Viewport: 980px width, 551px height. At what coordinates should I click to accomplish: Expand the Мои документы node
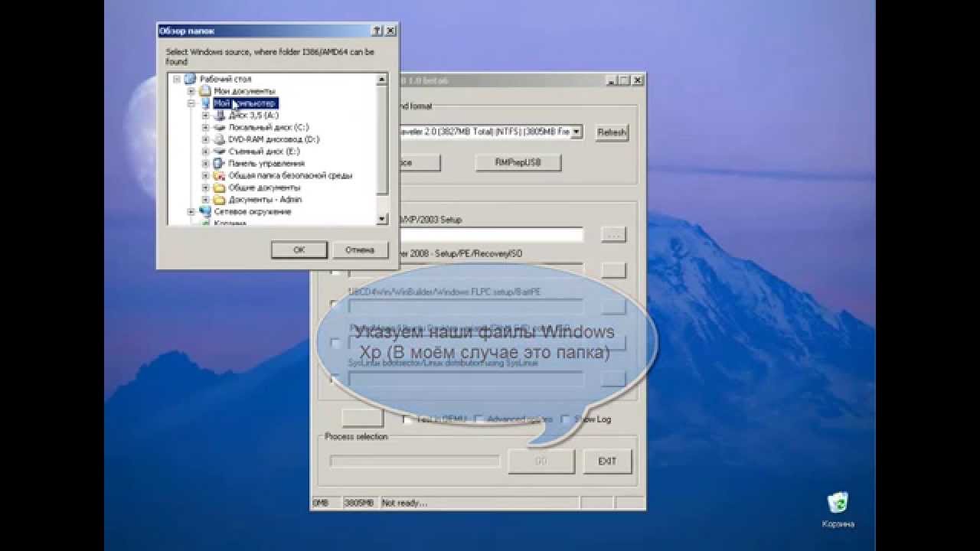[x=191, y=91]
